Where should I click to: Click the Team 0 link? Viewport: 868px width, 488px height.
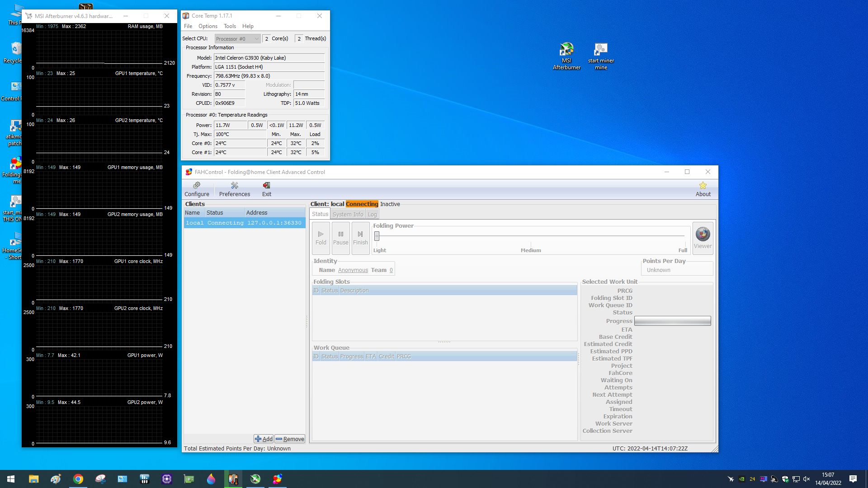[x=391, y=270]
